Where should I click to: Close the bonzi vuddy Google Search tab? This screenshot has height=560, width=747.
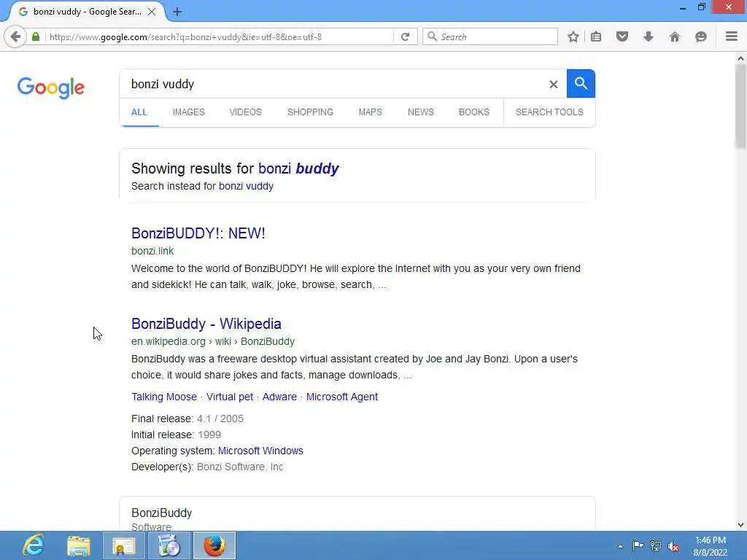coord(152,12)
